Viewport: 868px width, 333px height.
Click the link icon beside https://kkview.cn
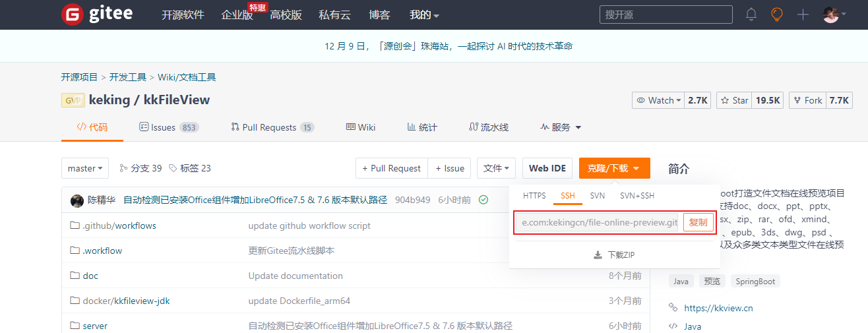673,307
